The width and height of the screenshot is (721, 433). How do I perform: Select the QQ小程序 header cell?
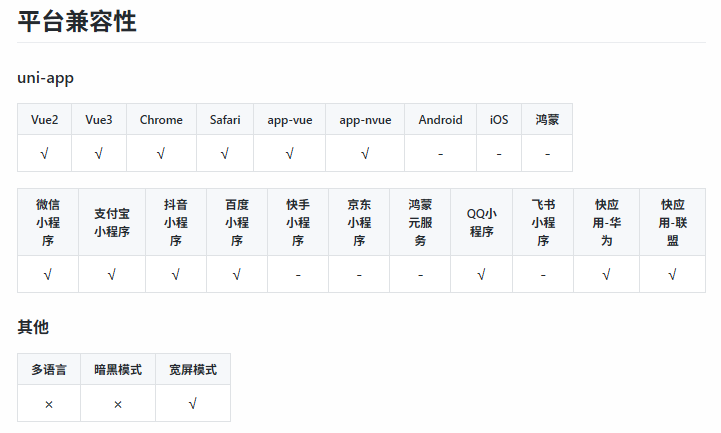tap(481, 222)
